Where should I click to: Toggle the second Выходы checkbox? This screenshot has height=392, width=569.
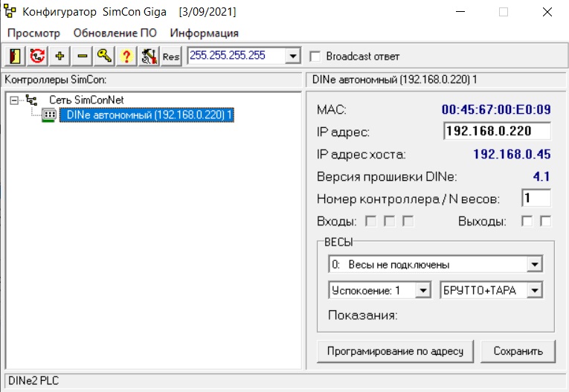click(x=545, y=221)
